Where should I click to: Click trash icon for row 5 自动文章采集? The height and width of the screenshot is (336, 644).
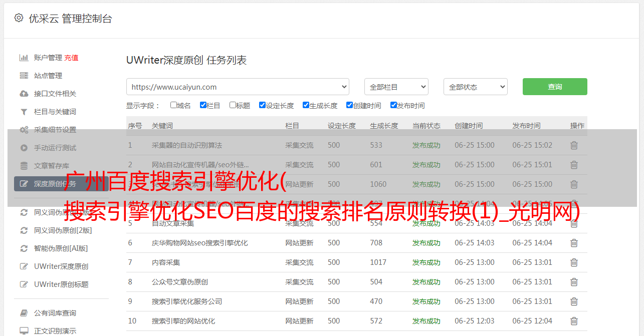pyautogui.click(x=574, y=223)
